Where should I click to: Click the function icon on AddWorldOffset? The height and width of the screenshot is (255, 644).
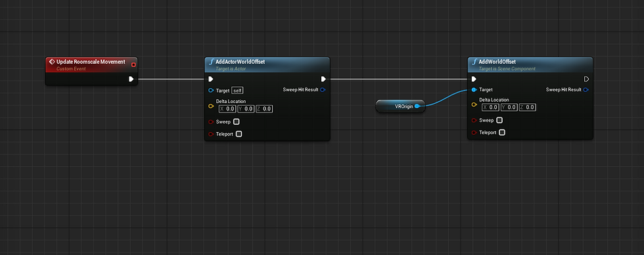point(474,62)
